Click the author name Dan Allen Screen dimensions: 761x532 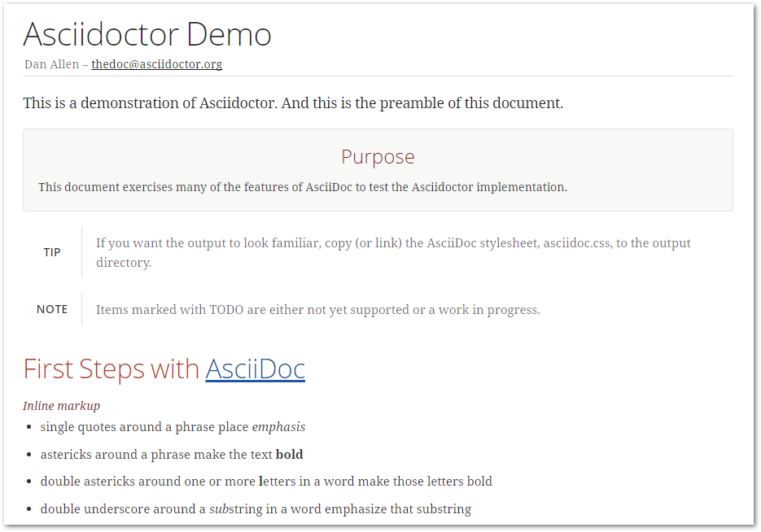point(51,64)
